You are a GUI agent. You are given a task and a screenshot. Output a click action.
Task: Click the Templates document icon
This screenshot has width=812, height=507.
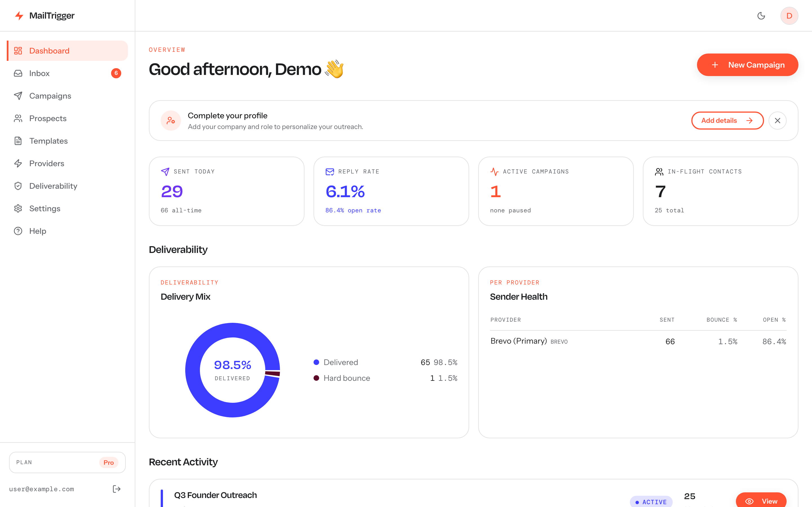point(18,141)
